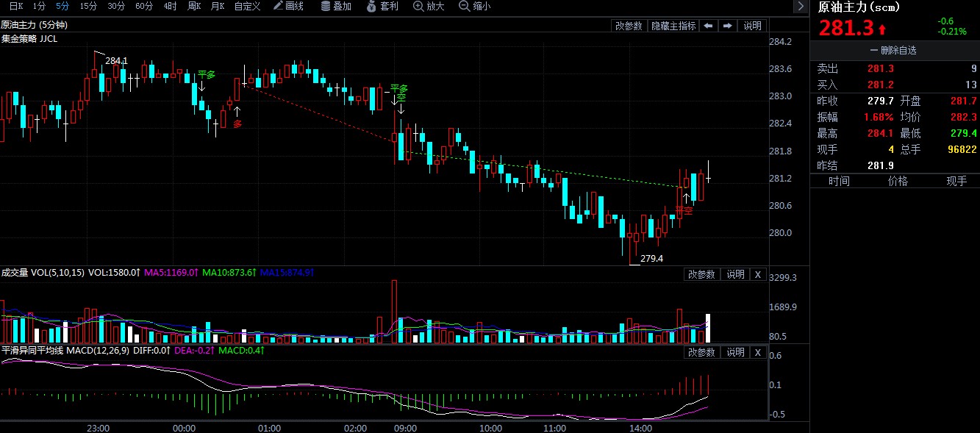Open MACD panel 说明 explanation
This screenshot has width=980, height=433.
(735, 352)
